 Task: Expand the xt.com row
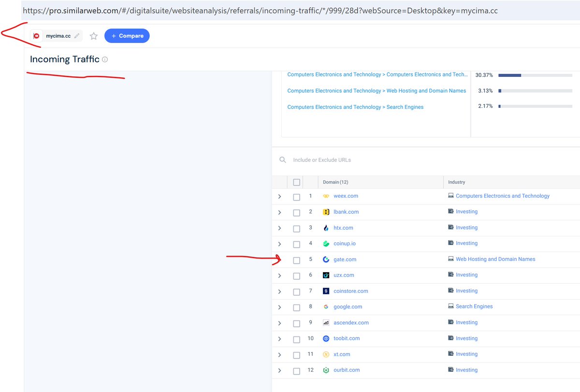tap(279, 355)
